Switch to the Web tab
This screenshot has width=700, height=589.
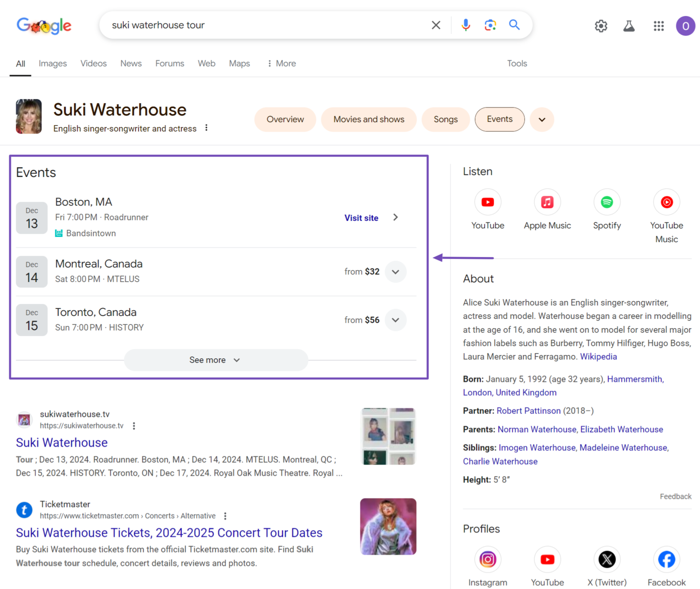point(206,63)
